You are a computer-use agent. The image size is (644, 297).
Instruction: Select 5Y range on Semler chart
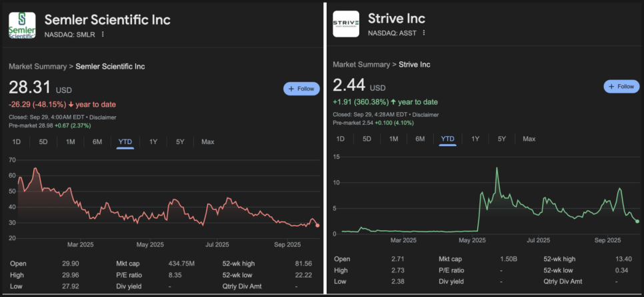(180, 142)
